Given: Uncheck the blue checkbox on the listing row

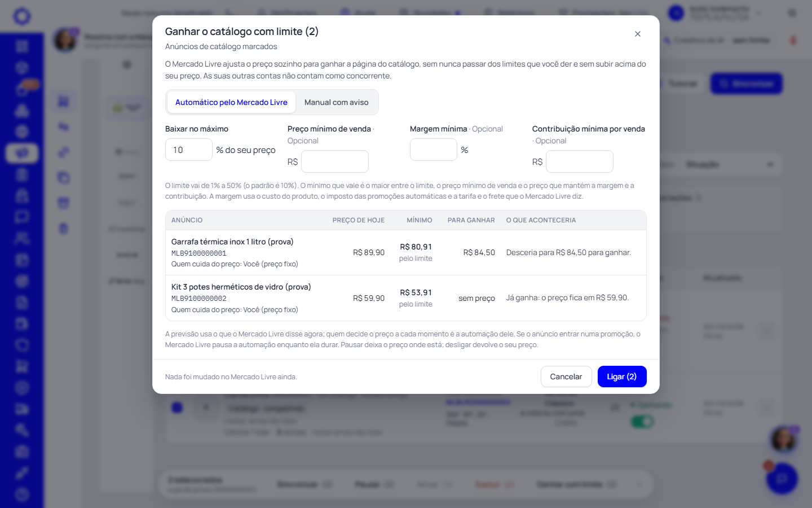Looking at the screenshot, I should (177, 407).
